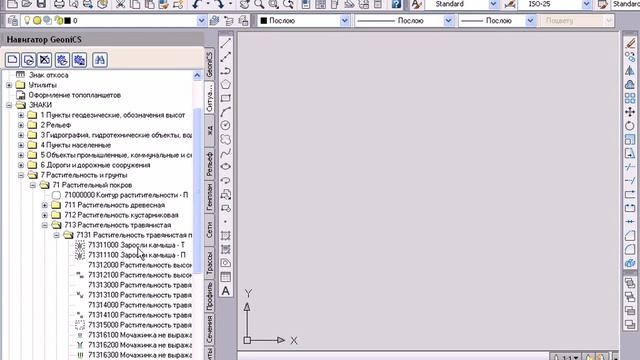640x360 pixels.
Task: Open the lineweight Послою dropdown
Action: (530, 20)
